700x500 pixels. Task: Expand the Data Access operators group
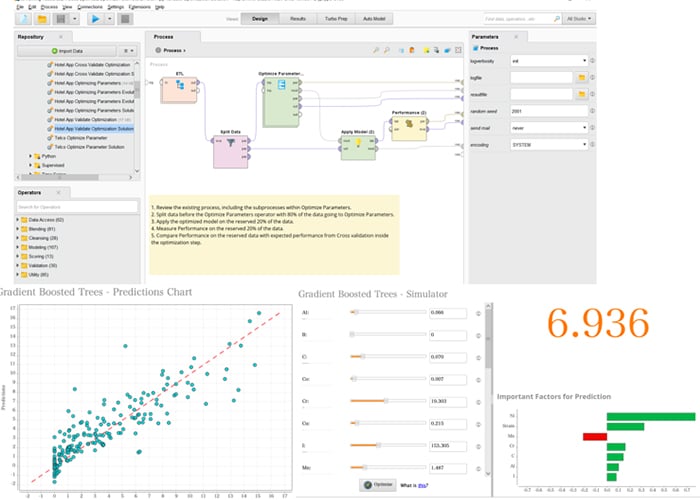tap(18, 220)
